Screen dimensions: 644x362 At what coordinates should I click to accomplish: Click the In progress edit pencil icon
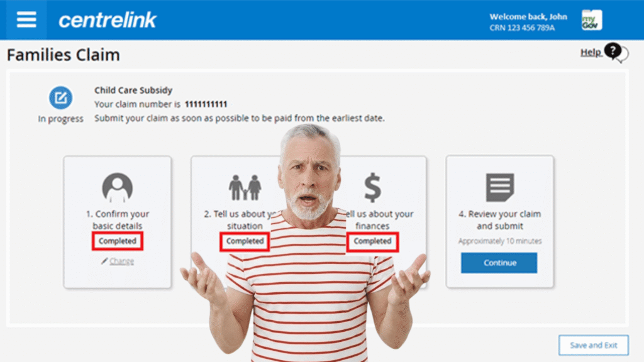tap(61, 97)
